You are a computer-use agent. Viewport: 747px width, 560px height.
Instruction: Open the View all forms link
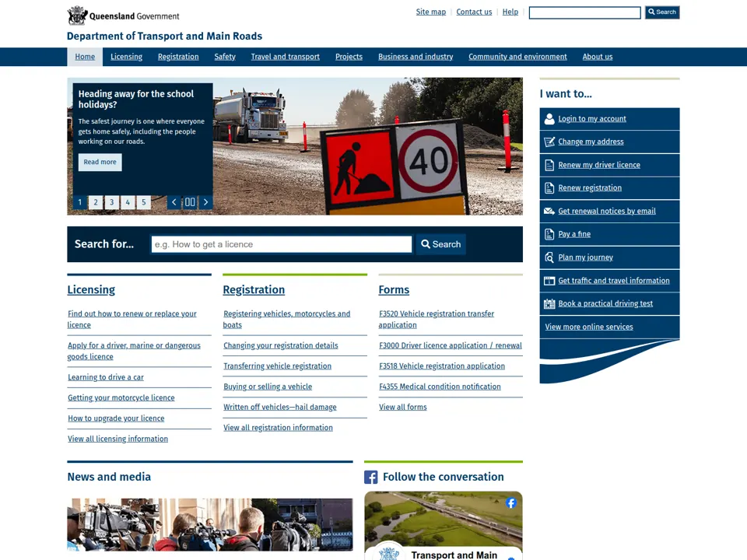(402, 407)
